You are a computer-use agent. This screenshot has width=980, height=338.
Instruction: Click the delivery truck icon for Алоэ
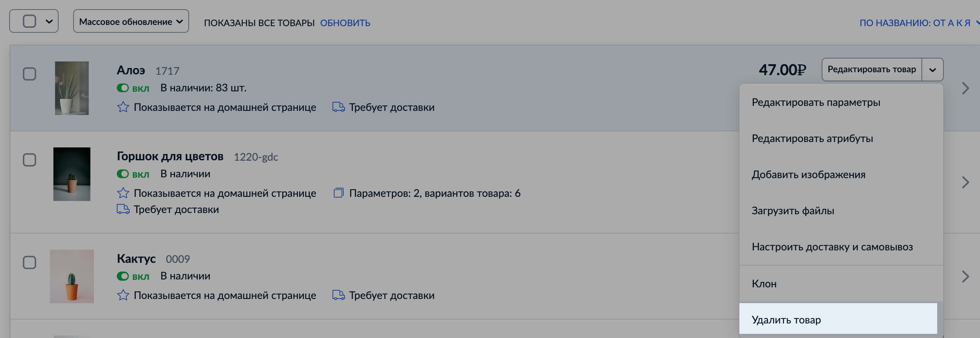tap(338, 107)
